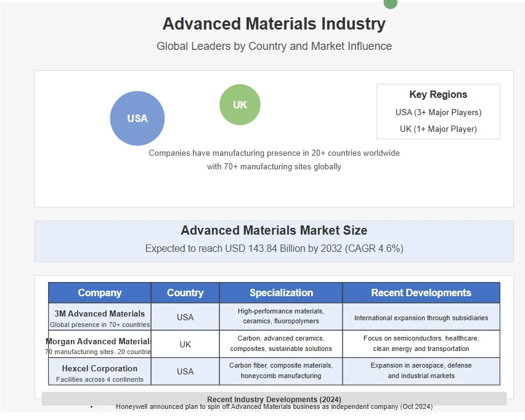Click the CAGR 4.6% statistic text

tap(274, 249)
